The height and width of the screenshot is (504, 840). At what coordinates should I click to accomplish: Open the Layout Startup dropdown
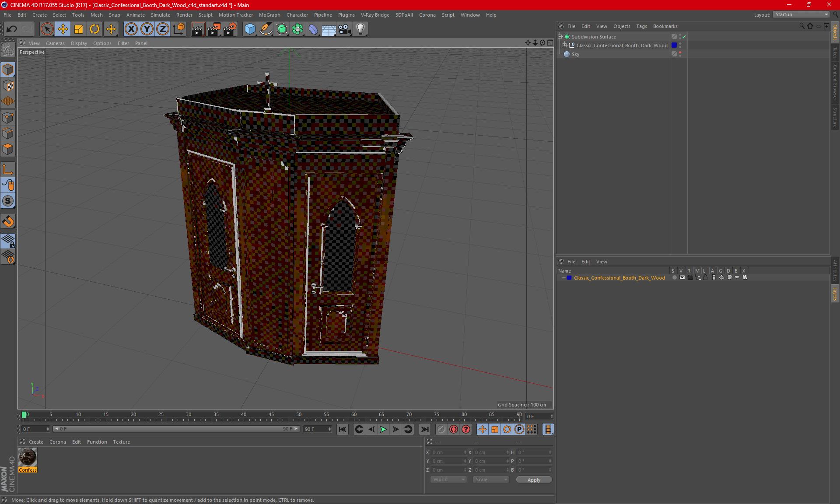pos(801,14)
